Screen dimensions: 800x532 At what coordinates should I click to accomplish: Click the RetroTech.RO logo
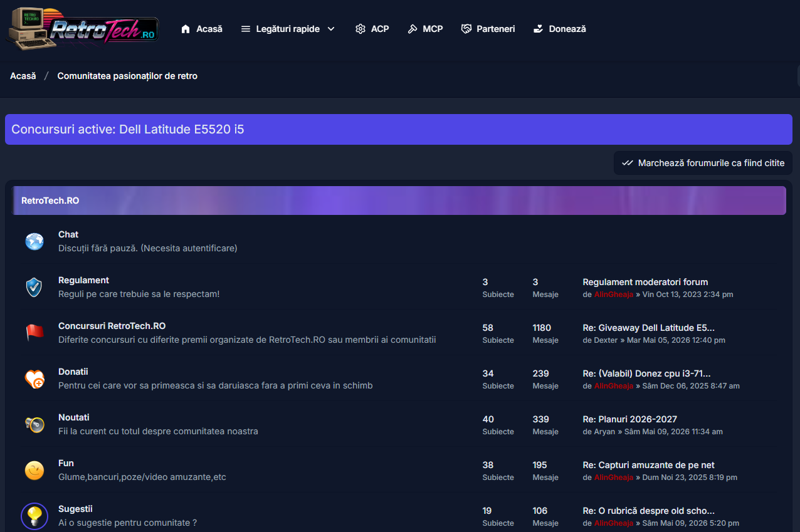tap(82, 29)
